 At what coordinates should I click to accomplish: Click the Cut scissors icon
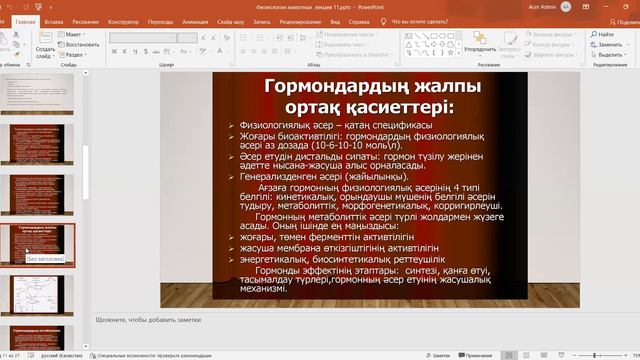[x=16, y=35]
